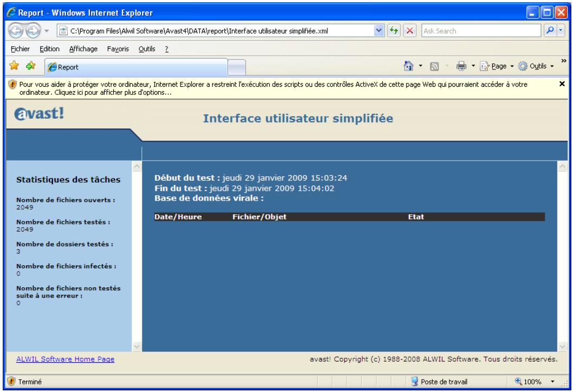Open the Fichier menu

[x=20, y=49]
